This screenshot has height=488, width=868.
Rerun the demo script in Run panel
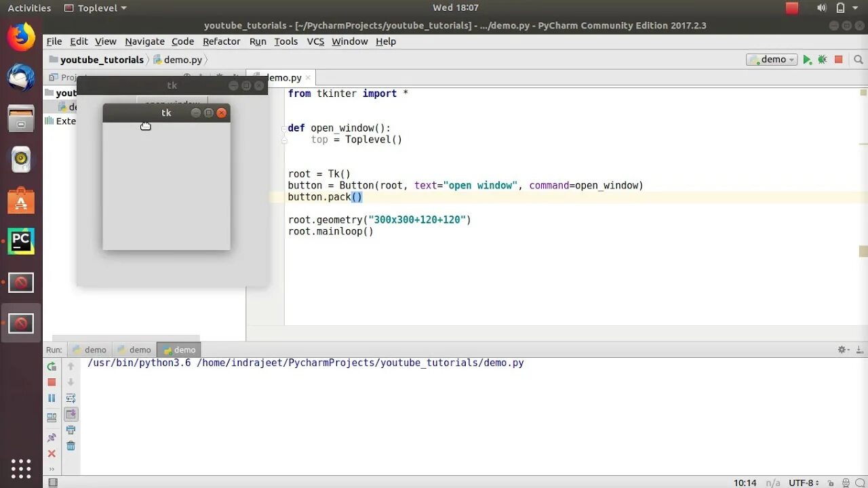tap(52, 367)
